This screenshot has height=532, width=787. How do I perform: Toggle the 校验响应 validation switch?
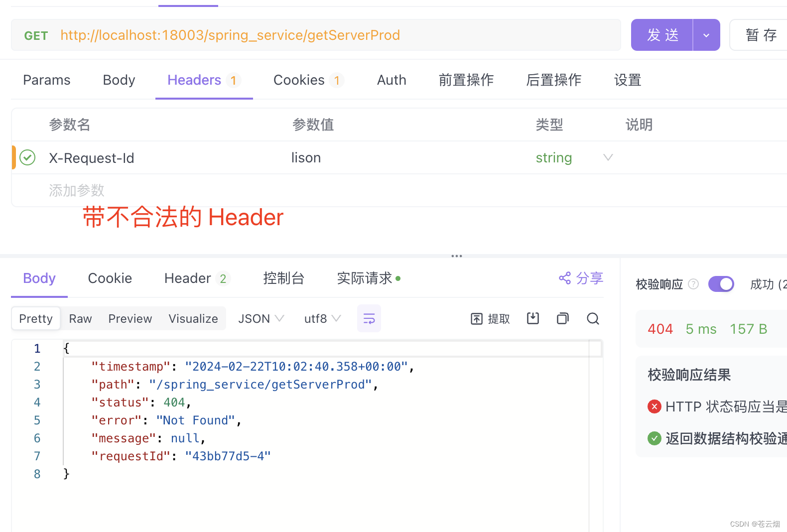pos(721,284)
